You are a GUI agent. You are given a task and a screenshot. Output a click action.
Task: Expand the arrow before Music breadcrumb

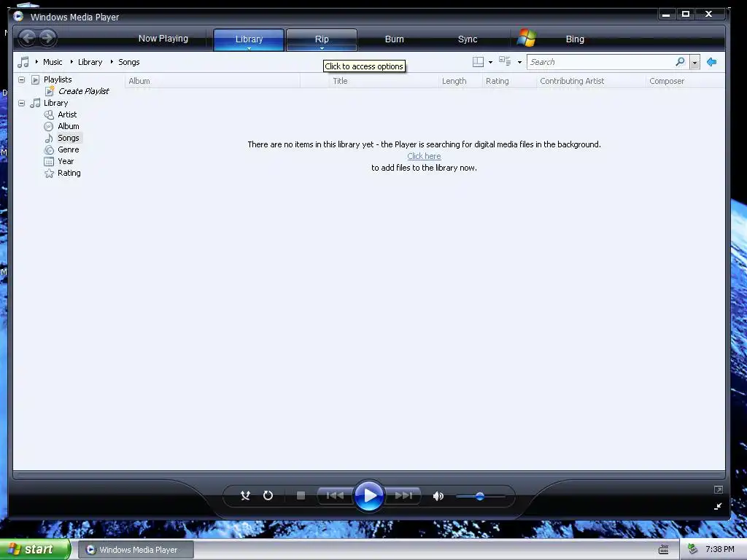36,61
